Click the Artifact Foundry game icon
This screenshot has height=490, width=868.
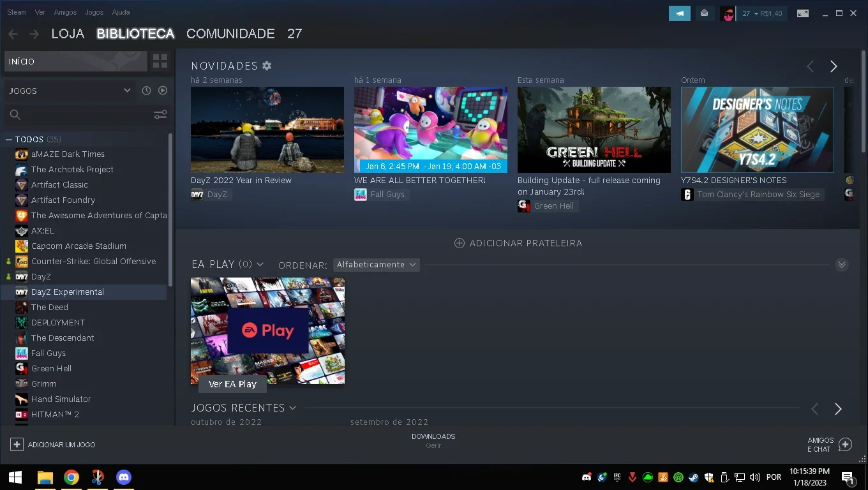(22, 200)
